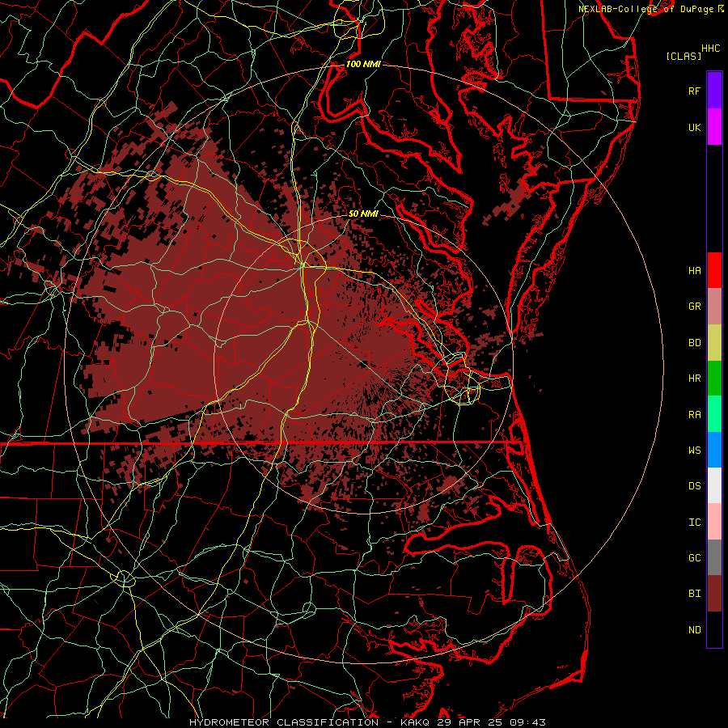The height and width of the screenshot is (728, 728).
Task: Click the [CLAS] units label
Action: point(684,57)
